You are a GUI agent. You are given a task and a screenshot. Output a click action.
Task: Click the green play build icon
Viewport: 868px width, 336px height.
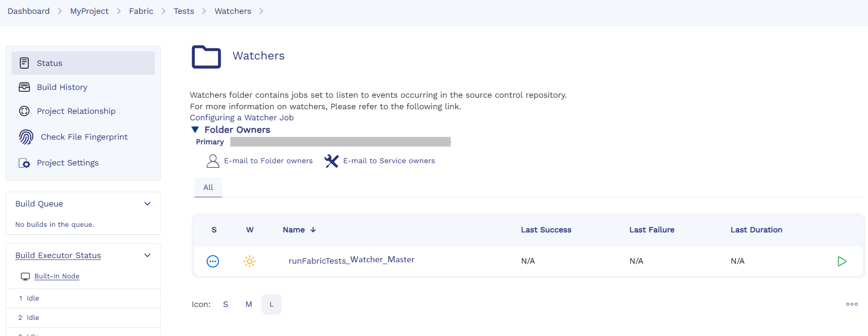(842, 261)
